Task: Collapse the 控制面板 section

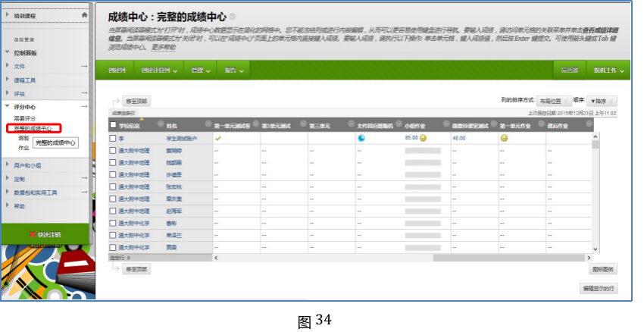Action: click(8, 52)
